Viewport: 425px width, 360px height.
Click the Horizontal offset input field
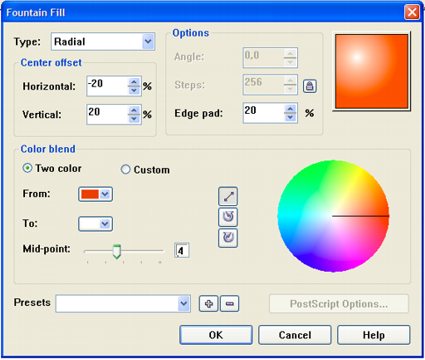[107, 86]
